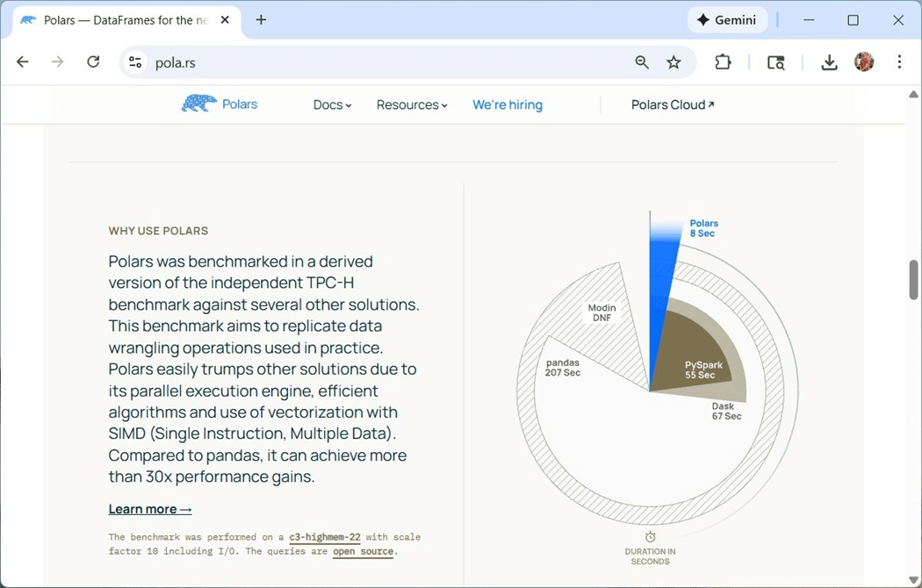The height and width of the screenshot is (588, 922).
Task: Open the Extensions puzzle icon
Action: pos(723,62)
